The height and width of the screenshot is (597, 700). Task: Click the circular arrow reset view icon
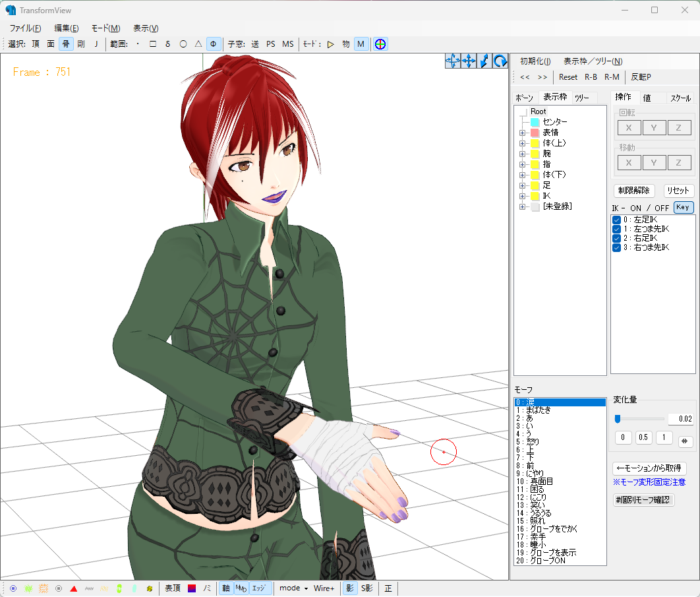tap(500, 61)
